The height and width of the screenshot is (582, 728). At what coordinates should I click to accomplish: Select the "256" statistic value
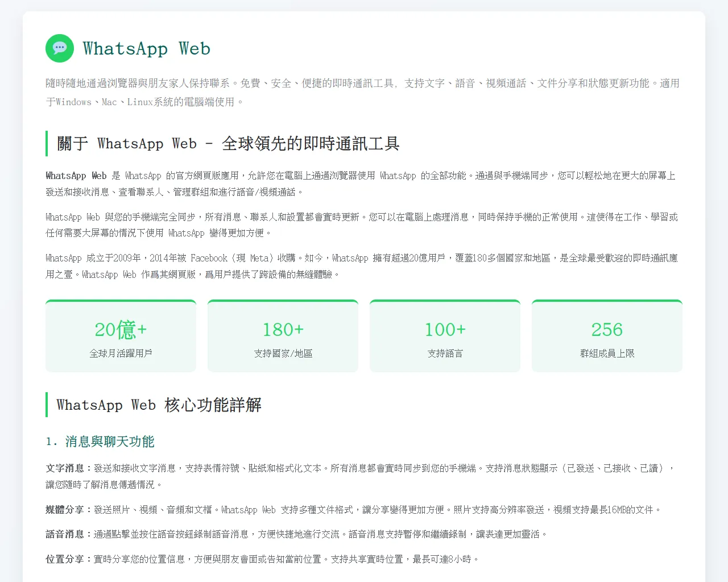607,330
